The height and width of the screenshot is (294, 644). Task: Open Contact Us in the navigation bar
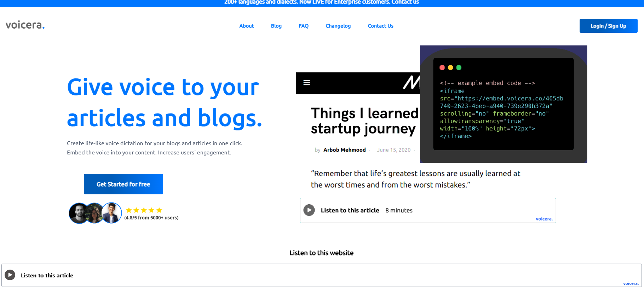380,26
